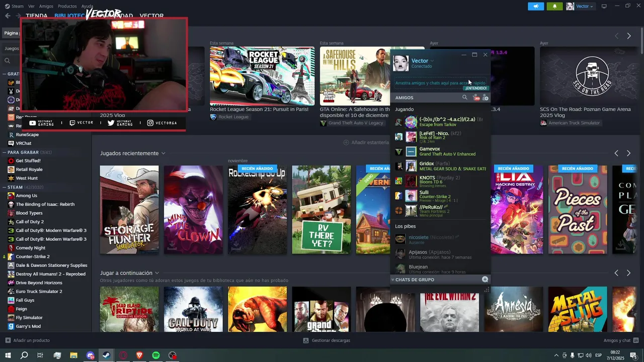This screenshot has height=362, width=644.
Task: Open the green notifications bell
Action: tap(555, 6)
